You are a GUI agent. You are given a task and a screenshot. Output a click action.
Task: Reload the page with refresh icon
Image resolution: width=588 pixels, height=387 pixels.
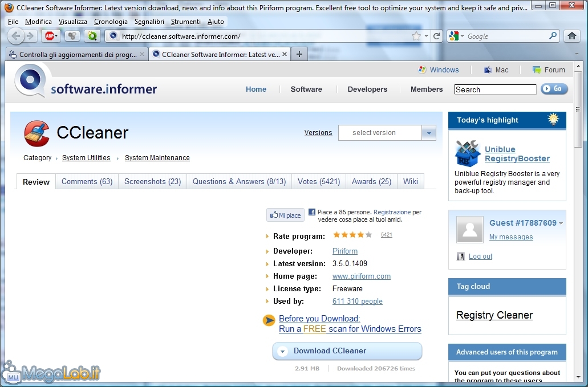pyautogui.click(x=436, y=36)
